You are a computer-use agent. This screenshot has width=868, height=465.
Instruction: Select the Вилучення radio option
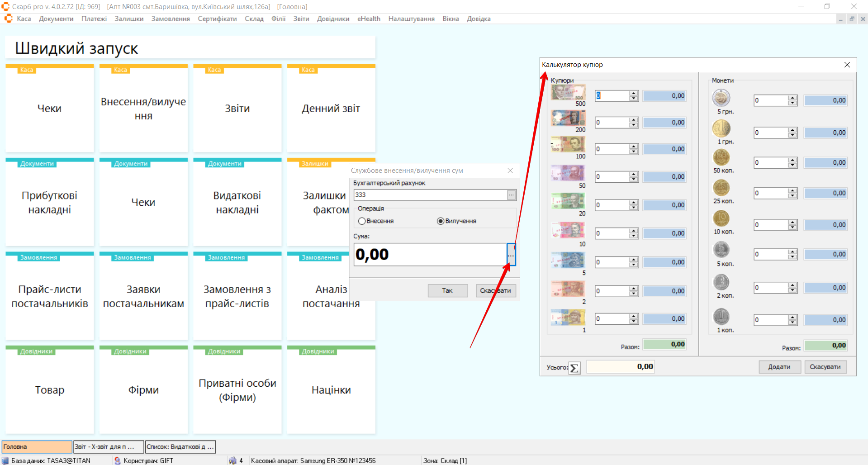pyautogui.click(x=440, y=221)
